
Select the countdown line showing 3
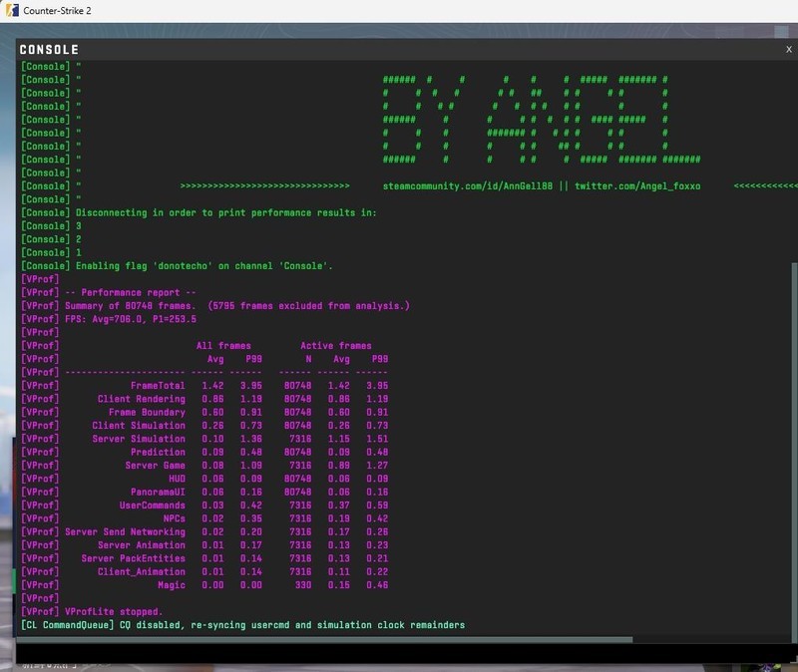[51, 226]
